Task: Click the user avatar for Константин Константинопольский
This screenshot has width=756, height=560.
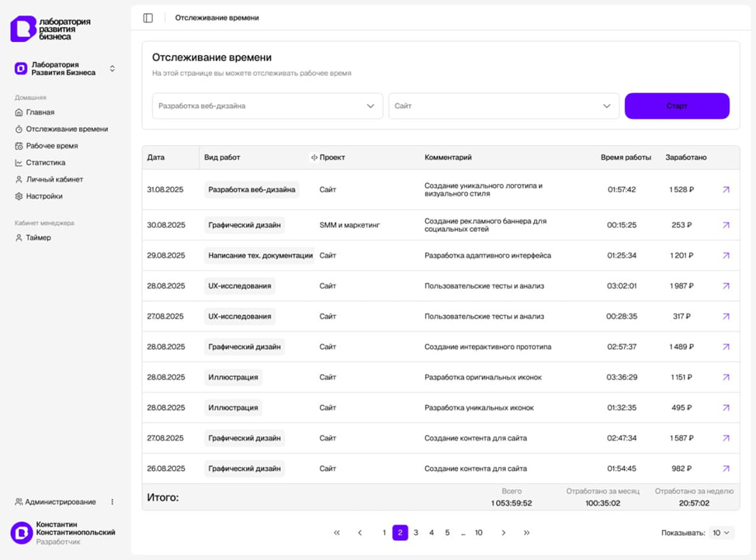Action: (x=21, y=533)
